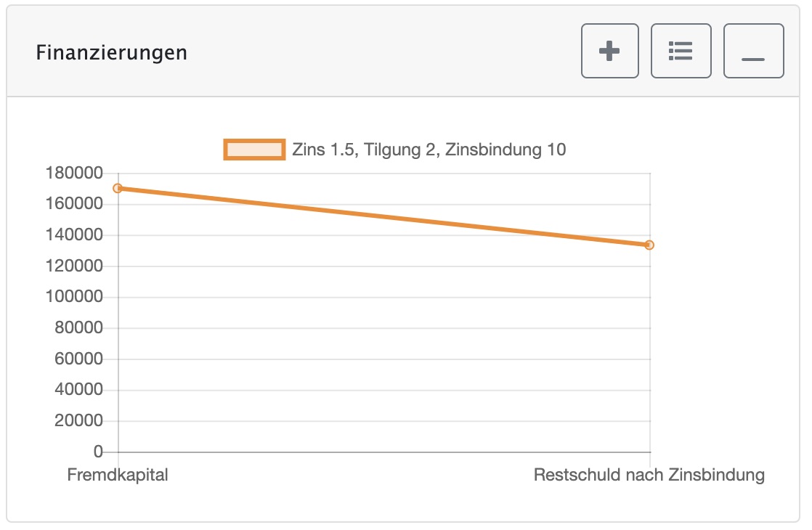The height and width of the screenshot is (530, 812).
Task: Click the 100000 y-axis label
Action: 74,296
